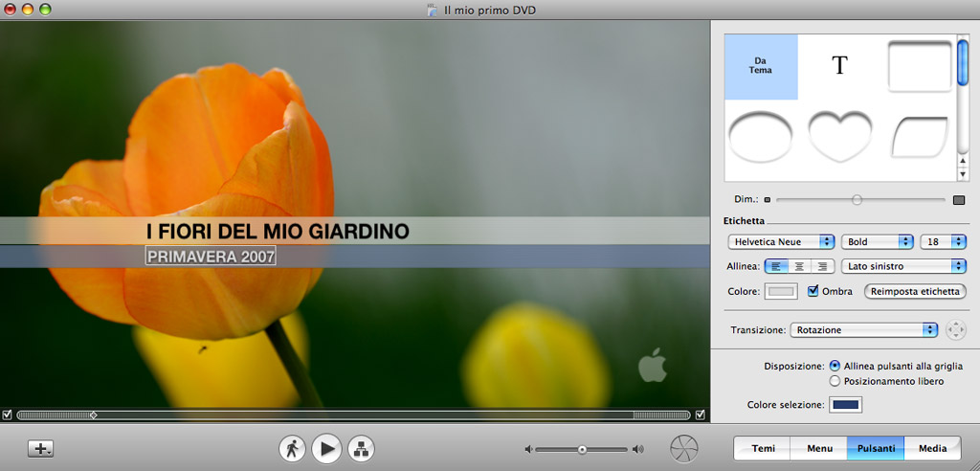Choose the text-only T button style
Image resolution: width=980 pixels, height=471 pixels.
839,66
